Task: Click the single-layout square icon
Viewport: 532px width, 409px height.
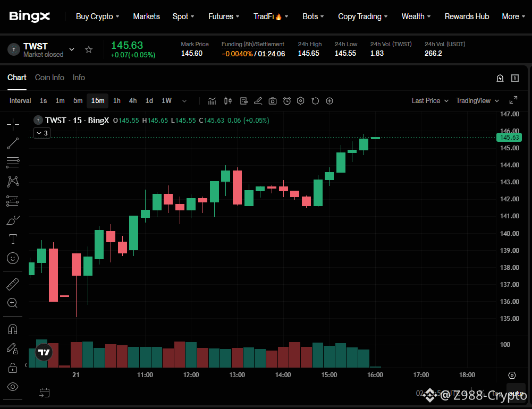Action: click(x=514, y=78)
